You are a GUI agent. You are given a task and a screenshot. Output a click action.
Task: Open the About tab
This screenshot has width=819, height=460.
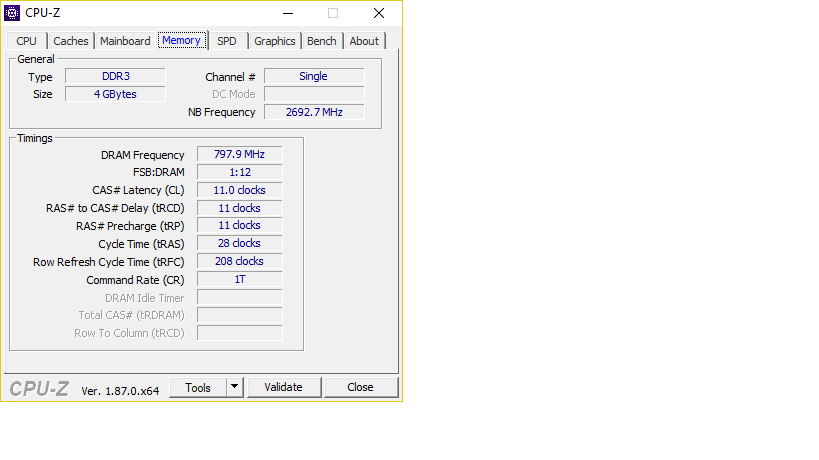(364, 41)
